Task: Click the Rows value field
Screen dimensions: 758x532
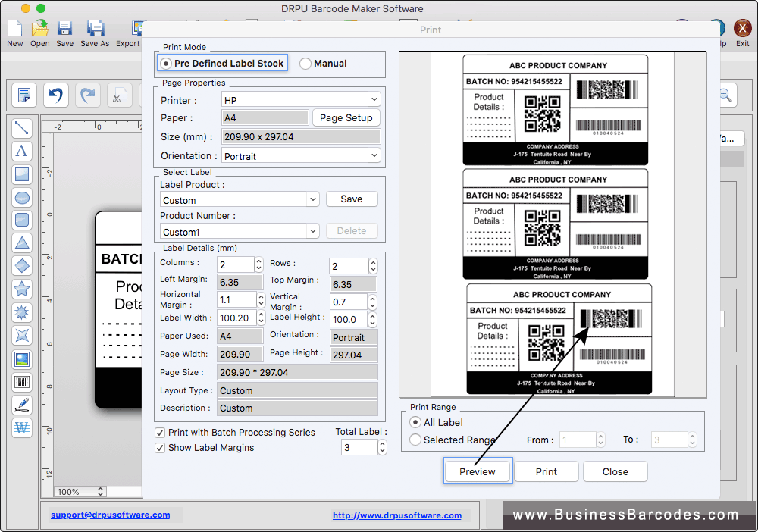Action: click(x=349, y=266)
